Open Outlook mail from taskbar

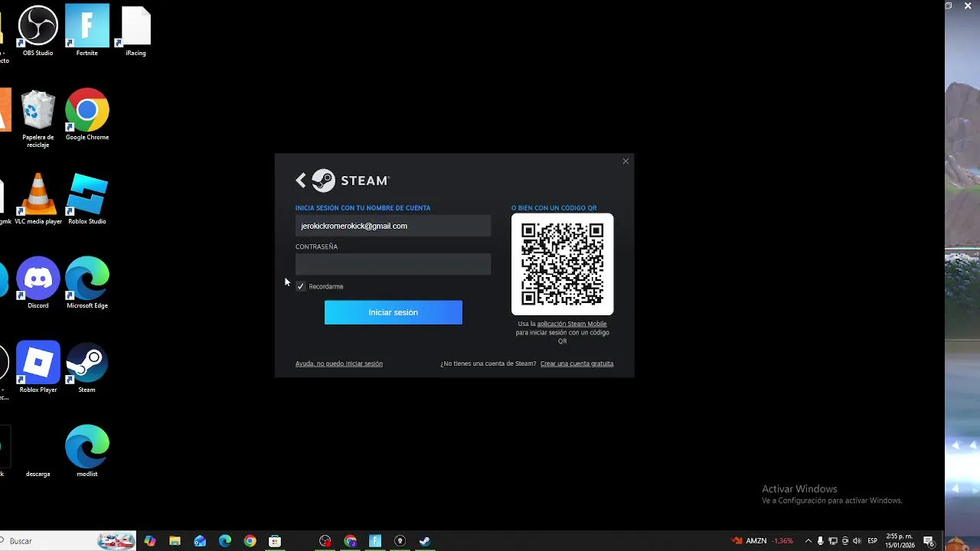200,541
